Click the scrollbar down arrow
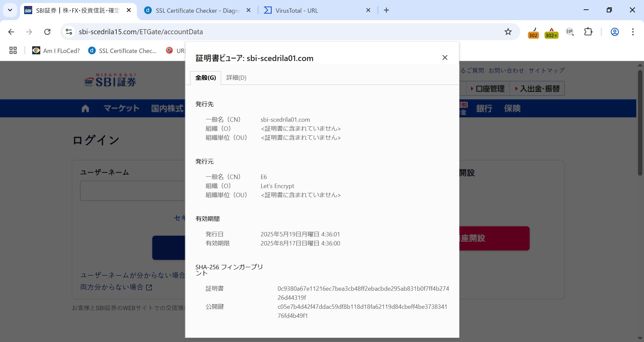644x342 pixels. [640, 338]
